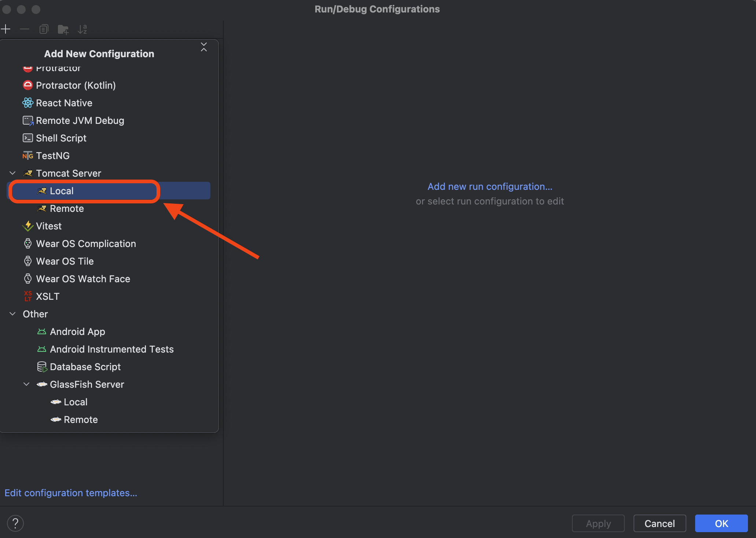Click the Vitest lightning icon
This screenshot has height=538, width=756.
pos(28,226)
